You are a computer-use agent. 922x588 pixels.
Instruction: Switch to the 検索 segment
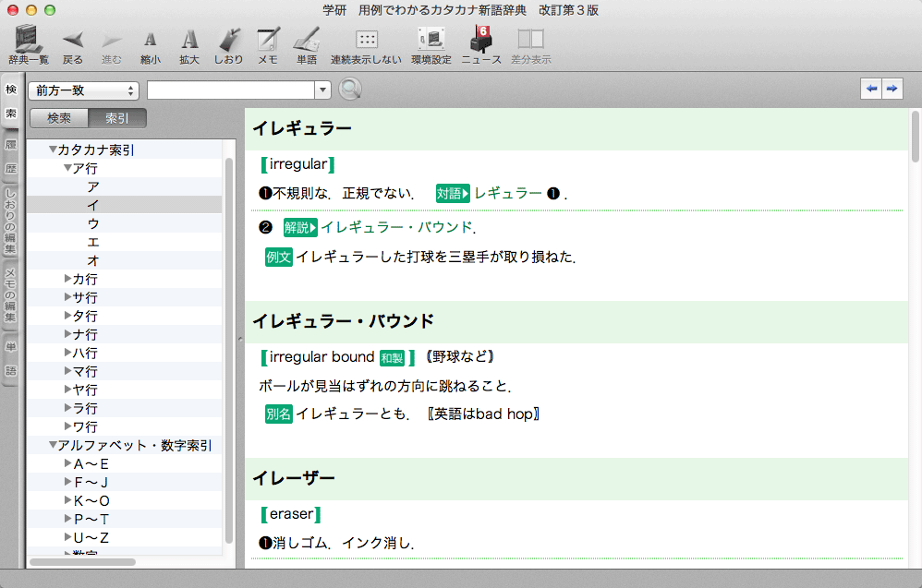tap(59, 118)
